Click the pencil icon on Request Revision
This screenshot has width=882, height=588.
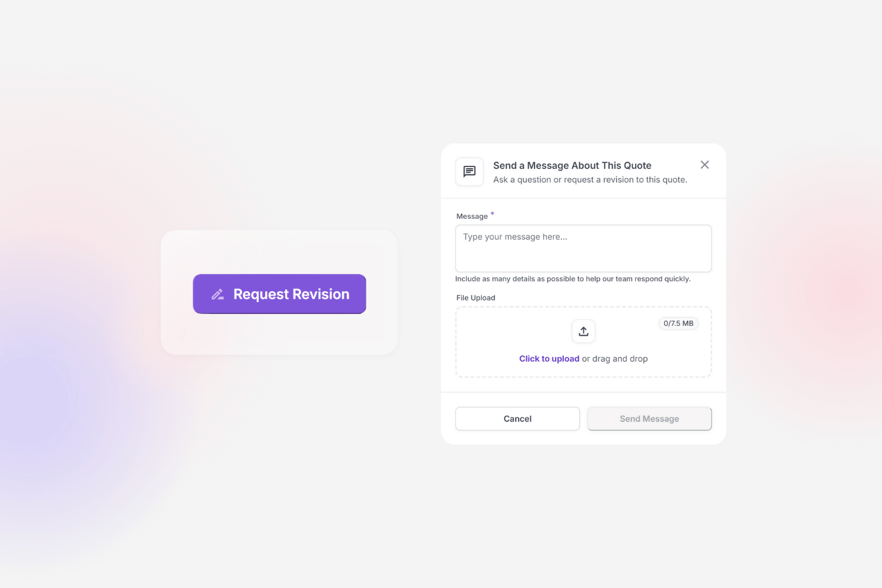[x=218, y=294]
